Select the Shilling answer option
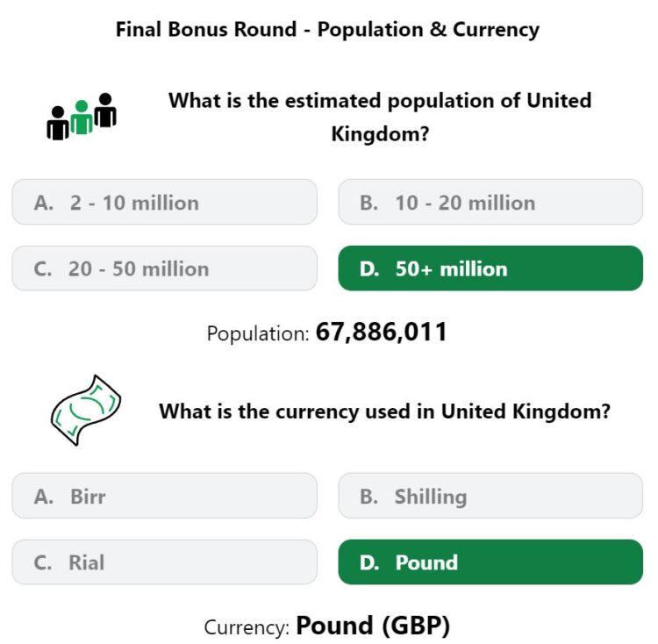This screenshot has height=644, width=658. click(x=490, y=496)
